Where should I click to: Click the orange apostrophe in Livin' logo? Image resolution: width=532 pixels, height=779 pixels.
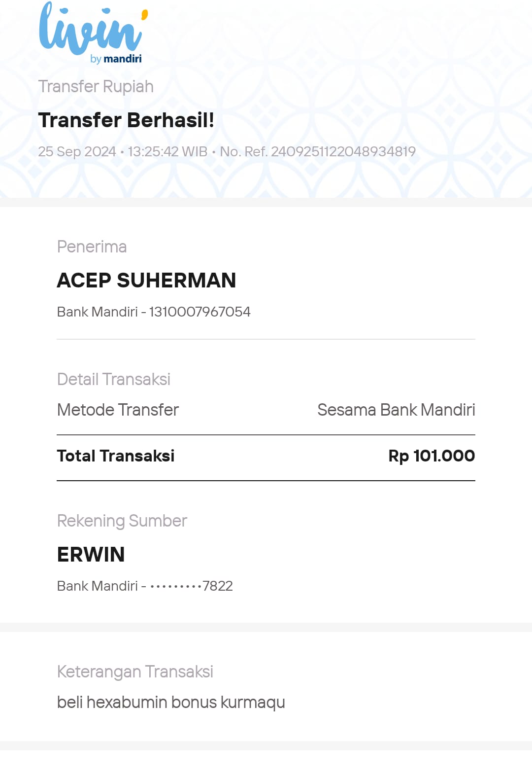144,15
